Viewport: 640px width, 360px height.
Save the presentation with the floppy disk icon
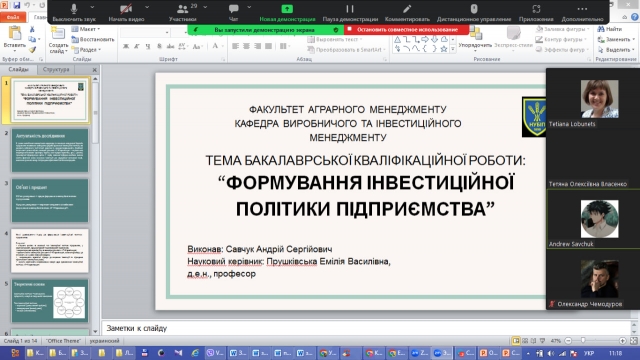pyautogui.click(x=17, y=5)
